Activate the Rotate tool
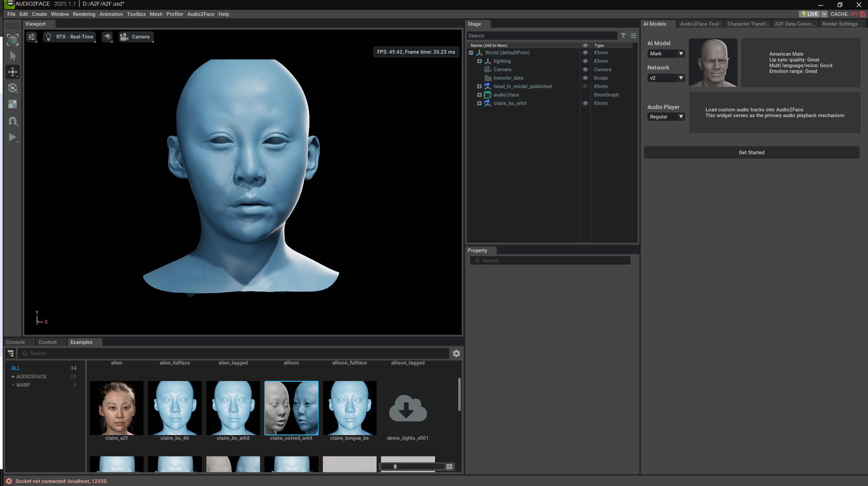 [12, 88]
